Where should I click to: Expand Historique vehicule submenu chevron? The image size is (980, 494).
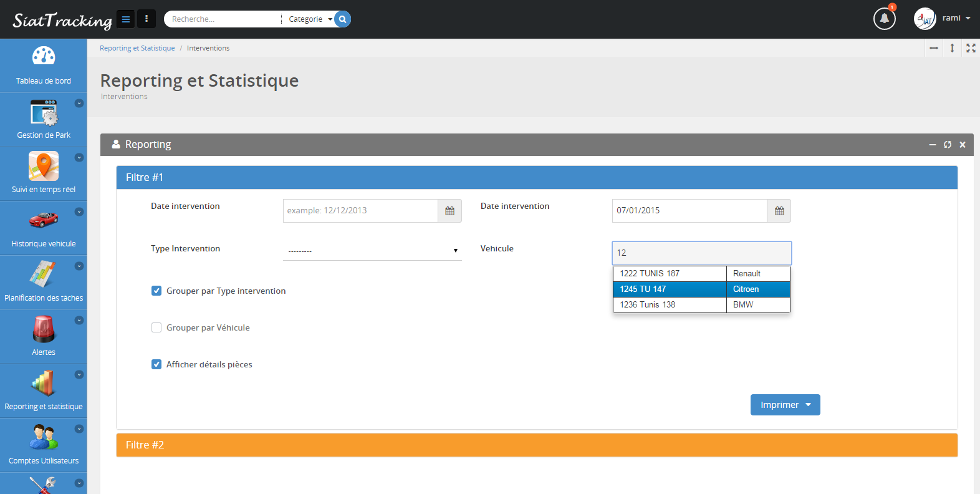[79, 212]
